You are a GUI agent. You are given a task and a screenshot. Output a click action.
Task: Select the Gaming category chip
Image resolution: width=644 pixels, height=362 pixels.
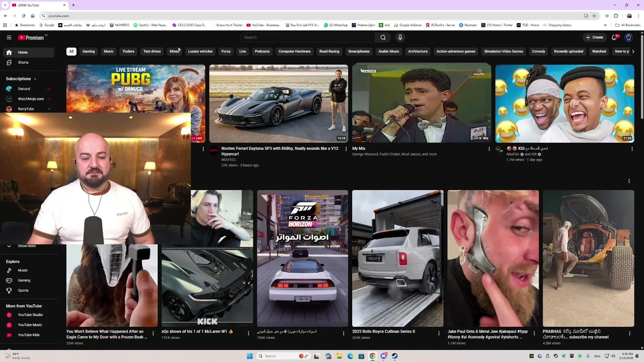(89, 51)
